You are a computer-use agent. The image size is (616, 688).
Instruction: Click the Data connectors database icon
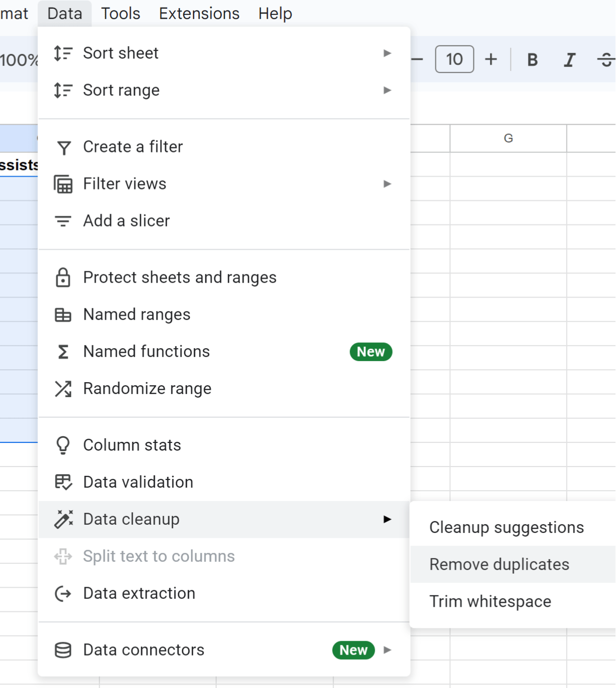(x=63, y=650)
